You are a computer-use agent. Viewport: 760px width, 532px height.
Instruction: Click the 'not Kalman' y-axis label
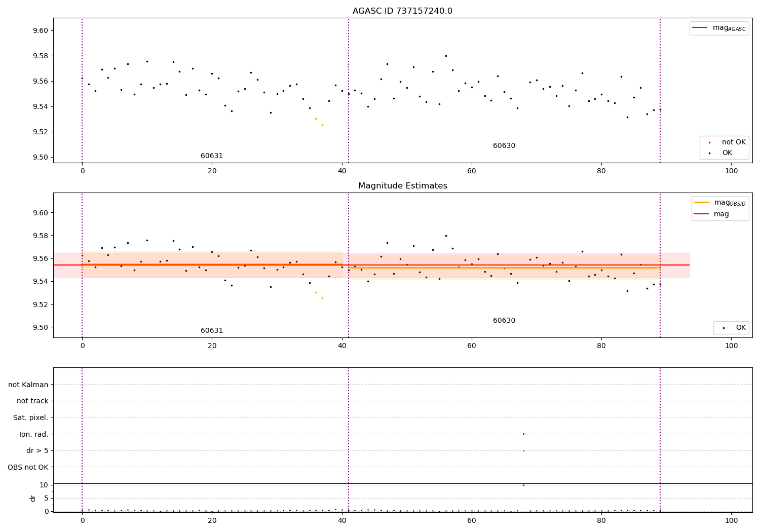(28, 385)
